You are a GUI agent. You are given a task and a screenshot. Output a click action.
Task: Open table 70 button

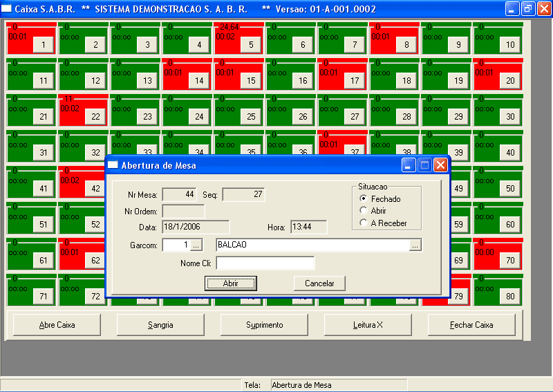coord(510,261)
